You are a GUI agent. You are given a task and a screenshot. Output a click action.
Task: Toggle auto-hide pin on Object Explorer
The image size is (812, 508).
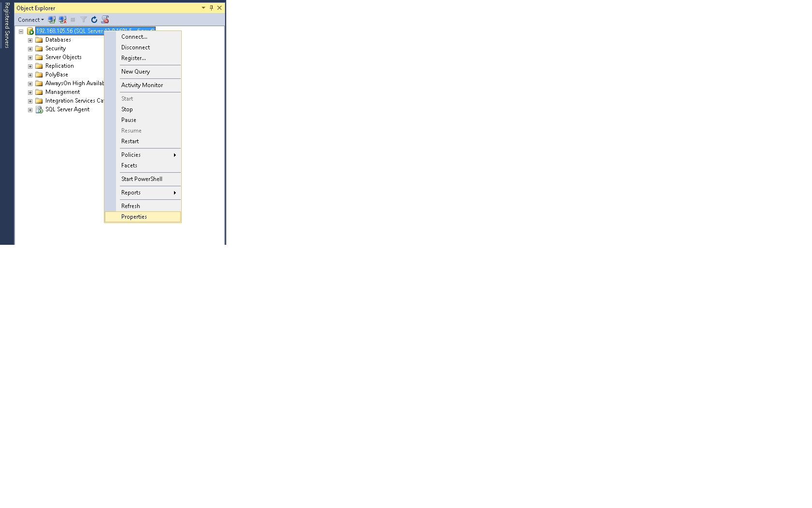211,8
